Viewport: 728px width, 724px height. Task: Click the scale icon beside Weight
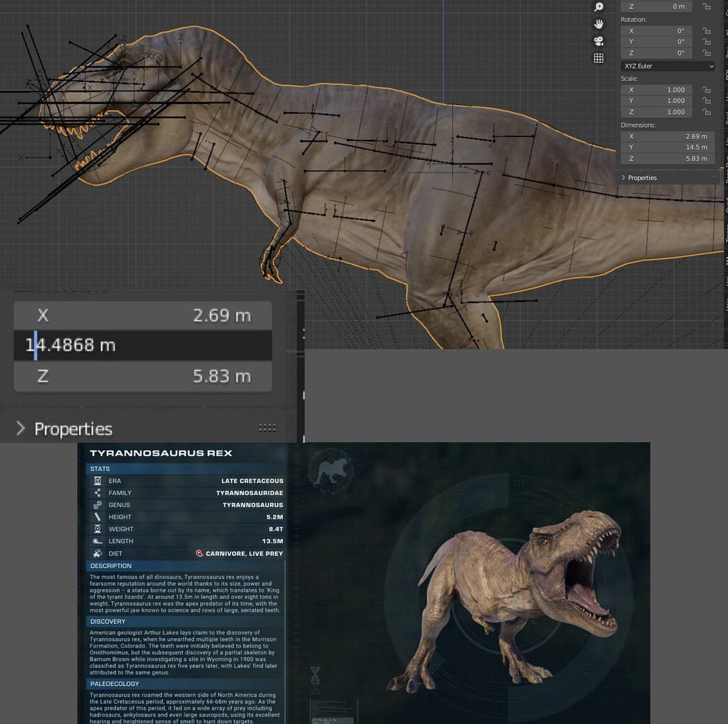pos(98,529)
